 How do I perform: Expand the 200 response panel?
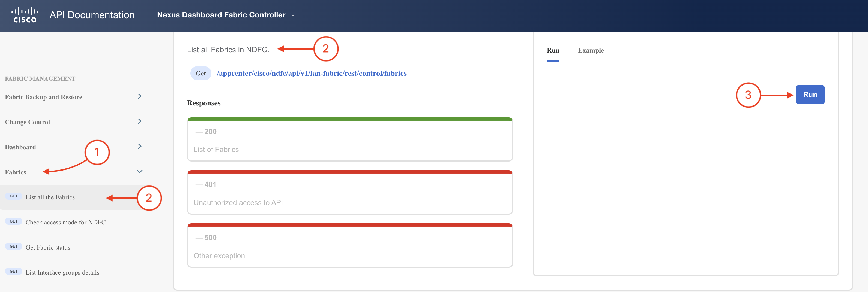[x=350, y=139]
